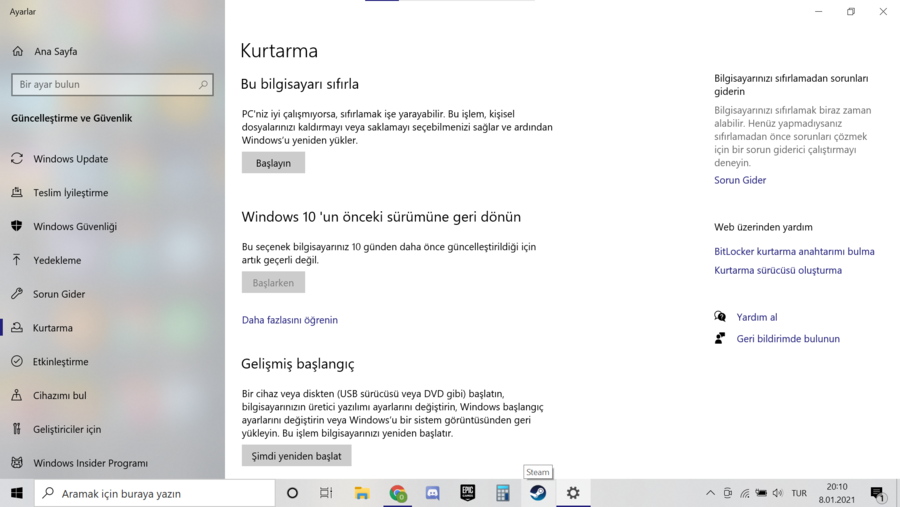Click the Geliştiriciler için tools icon
Screen dimensions: 900x507
(17, 429)
